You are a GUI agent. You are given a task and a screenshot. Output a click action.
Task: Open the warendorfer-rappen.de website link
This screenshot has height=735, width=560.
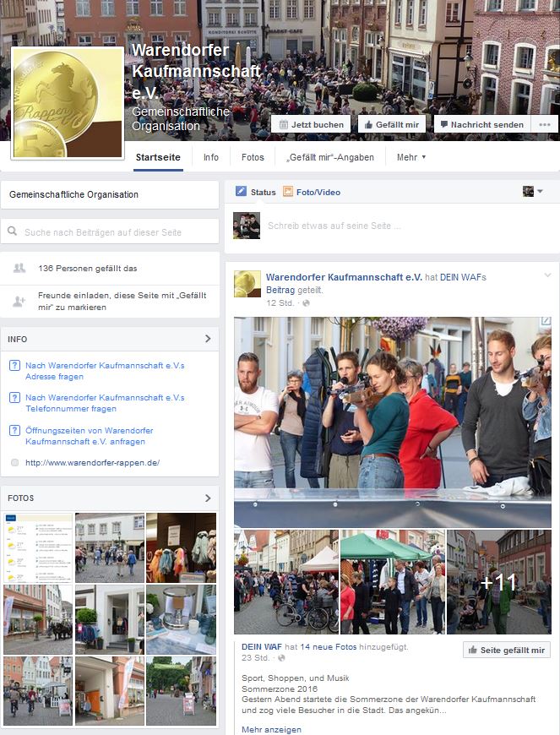click(x=92, y=463)
